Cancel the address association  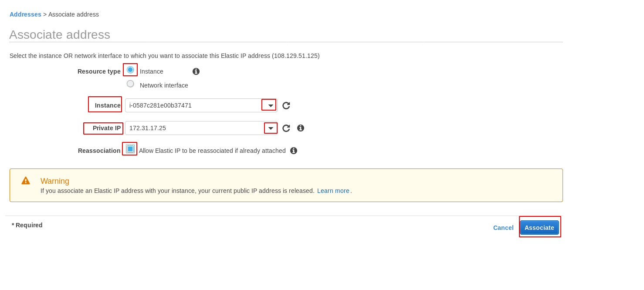pyautogui.click(x=503, y=228)
